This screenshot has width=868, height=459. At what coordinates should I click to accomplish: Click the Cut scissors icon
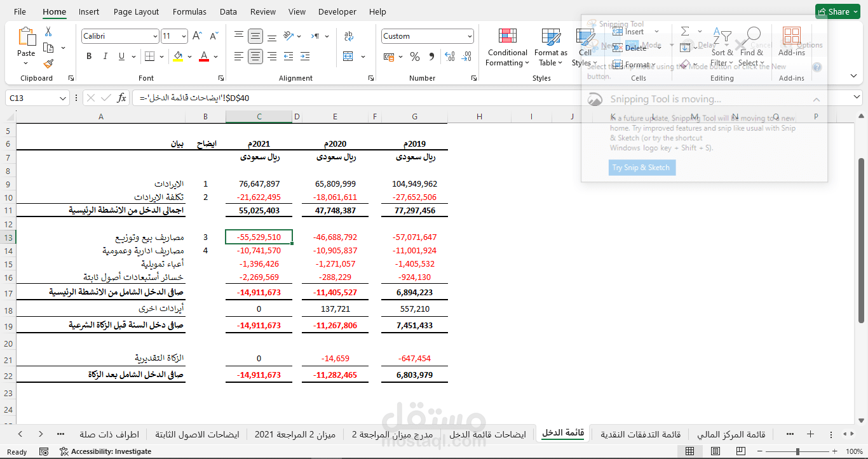(48, 32)
